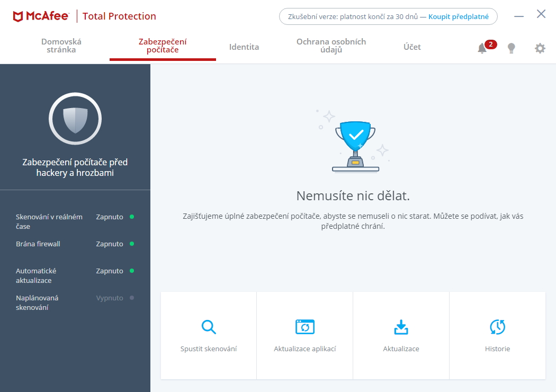Click the green status dot for Brána firewall
The image size is (556, 392).
point(132,244)
